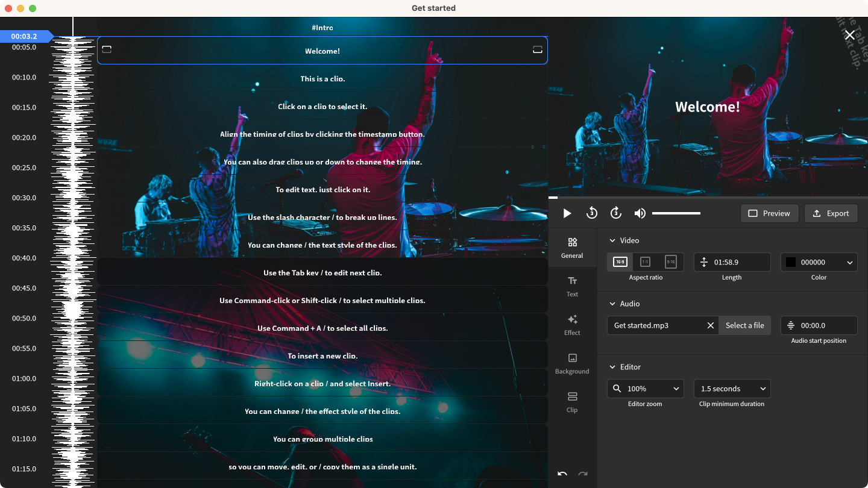
Task: Click the Export button
Action: (831, 213)
